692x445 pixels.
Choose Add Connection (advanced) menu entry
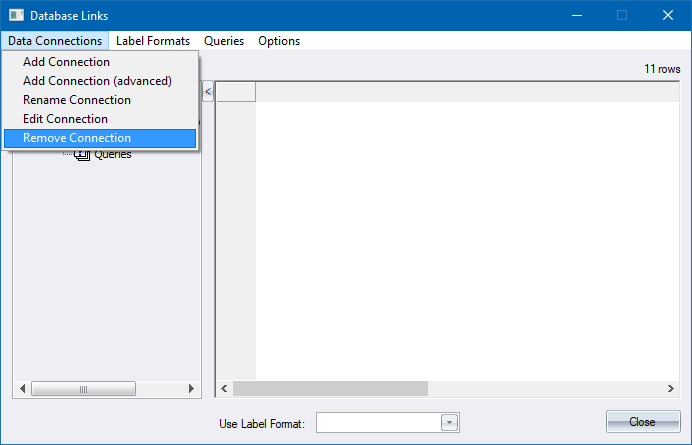97,81
